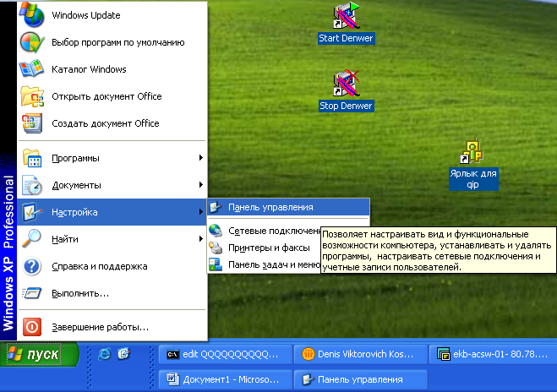Switch to ekb-acsw-01 taskbar window

click(493, 354)
